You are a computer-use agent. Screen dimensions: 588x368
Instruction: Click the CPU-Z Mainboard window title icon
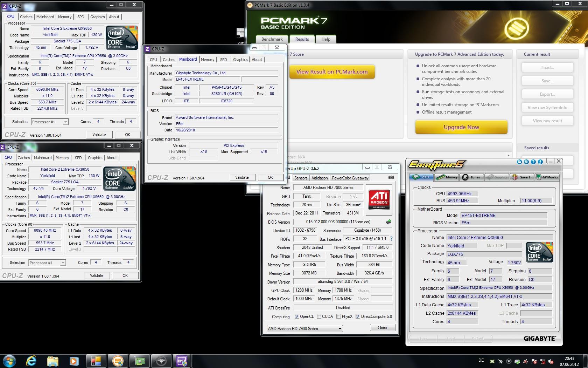point(148,49)
